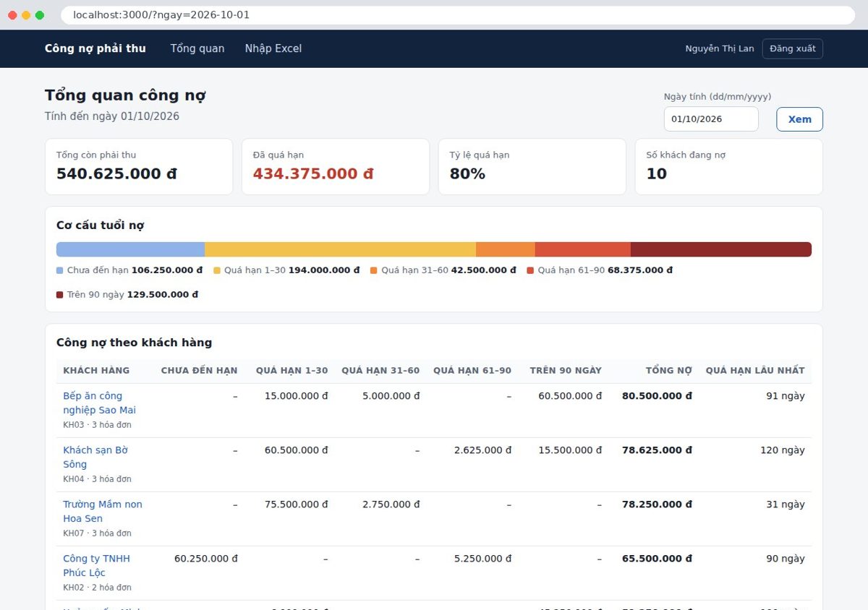Click the Đăng xuất button
Viewport: 868px width, 610px height.
[792, 48]
